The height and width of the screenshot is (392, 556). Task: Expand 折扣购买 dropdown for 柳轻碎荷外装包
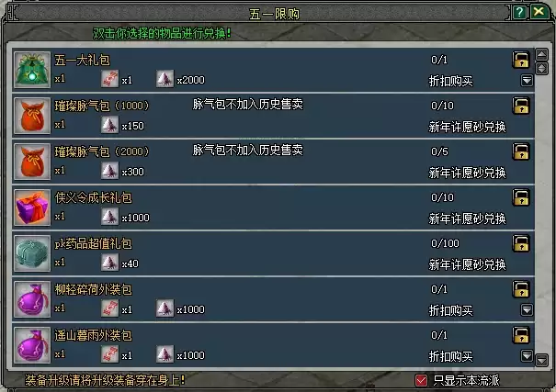pos(527,310)
